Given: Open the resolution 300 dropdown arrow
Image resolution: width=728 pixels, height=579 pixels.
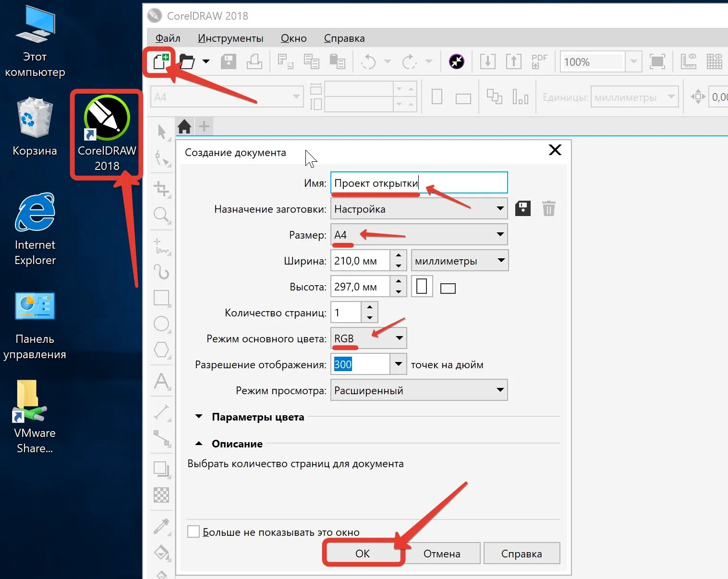Looking at the screenshot, I should (398, 364).
